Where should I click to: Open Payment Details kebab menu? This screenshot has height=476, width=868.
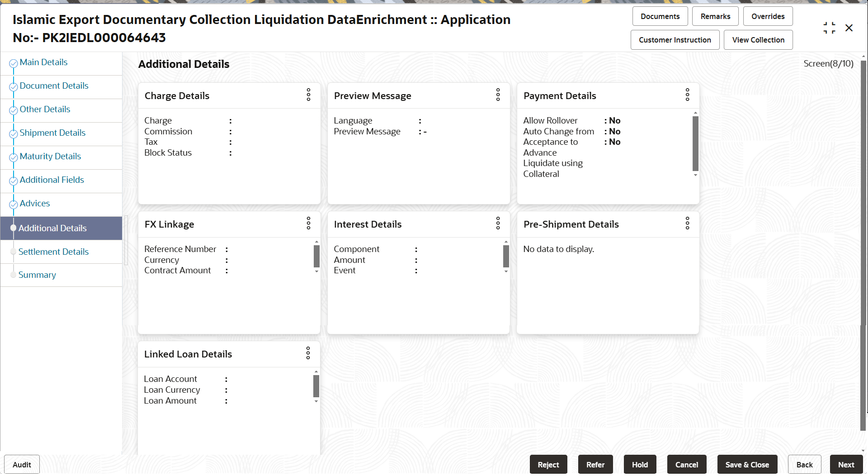pyautogui.click(x=687, y=95)
